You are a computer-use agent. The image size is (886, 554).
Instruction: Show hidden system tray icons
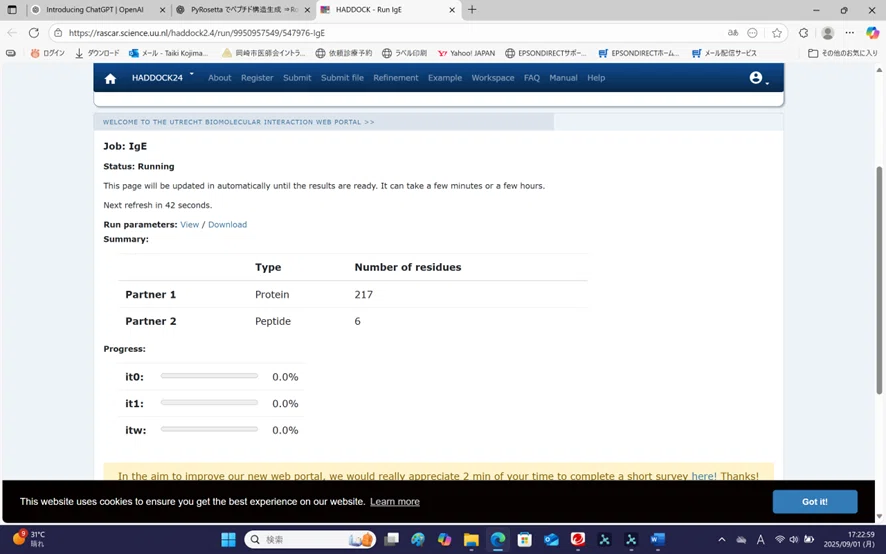click(722, 539)
